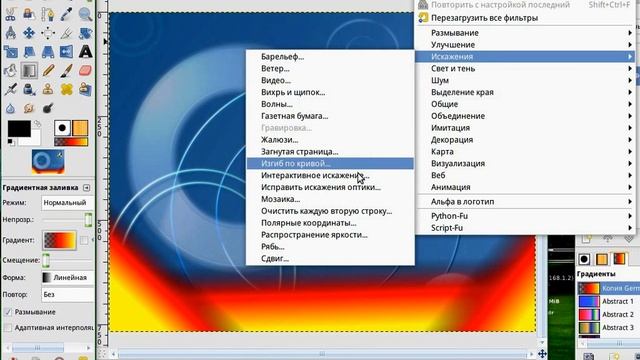Select the Paintbrush tool
This screenshot has height=360, width=640.
[x=67, y=71]
